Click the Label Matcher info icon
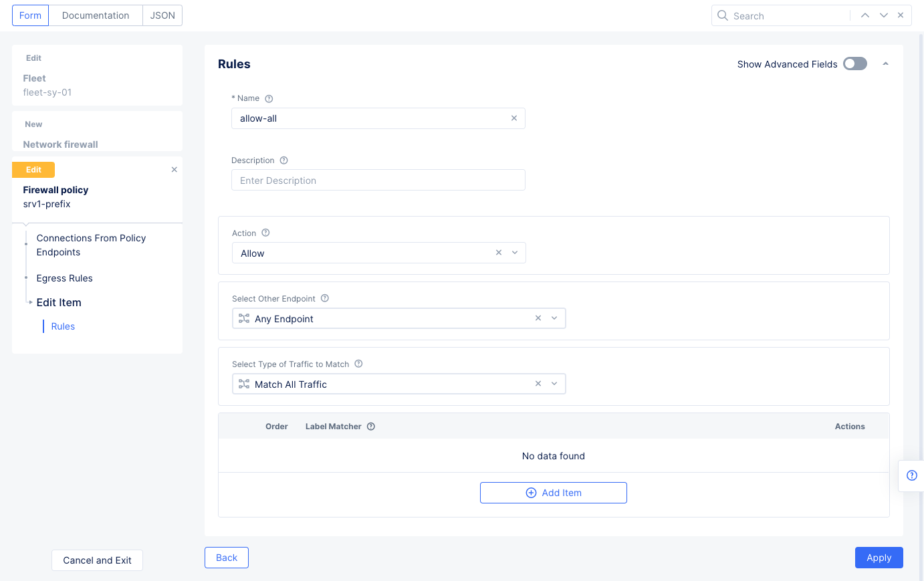Screen dimensions: 924x581 (371, 427)
